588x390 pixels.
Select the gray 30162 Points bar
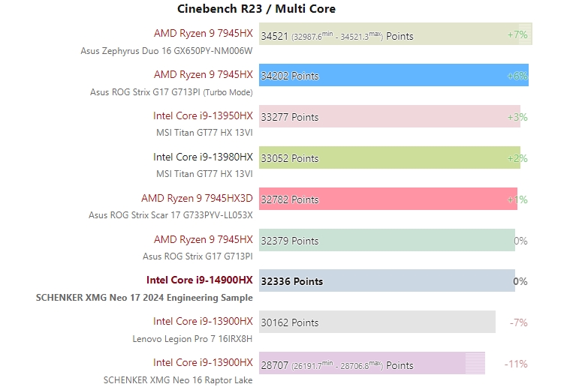coord(377,322)
